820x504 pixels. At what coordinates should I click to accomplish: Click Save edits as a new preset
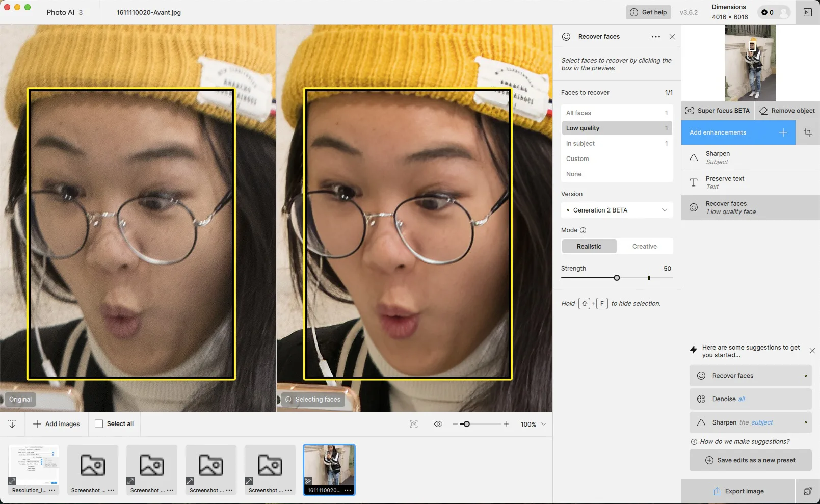(x=750, y=460)
